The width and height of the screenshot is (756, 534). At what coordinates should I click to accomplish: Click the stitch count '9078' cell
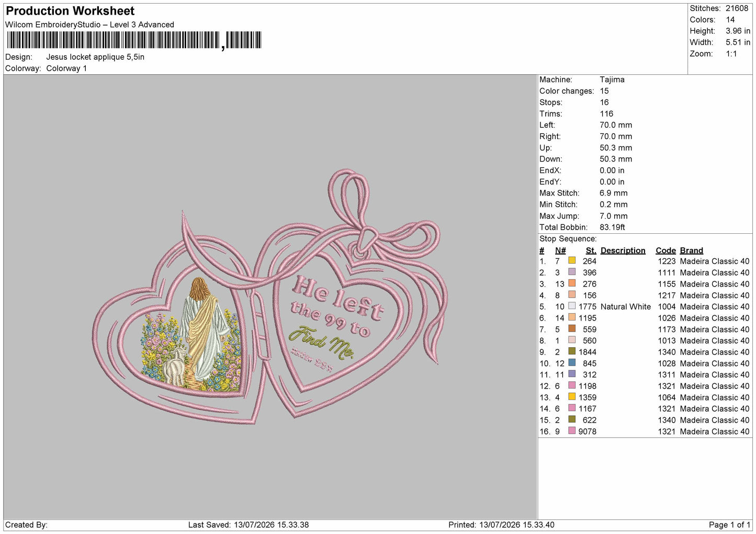[588, 431]
